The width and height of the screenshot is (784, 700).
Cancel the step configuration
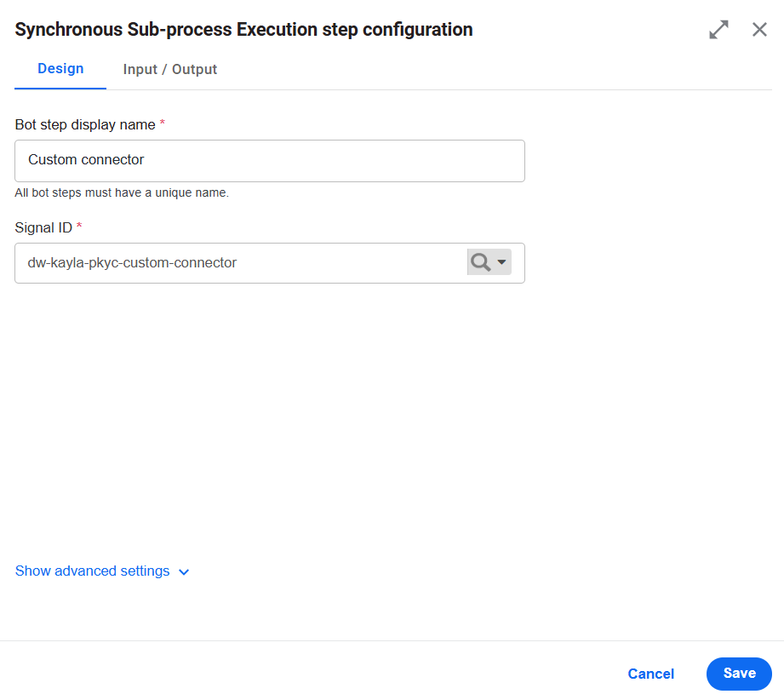651,674
